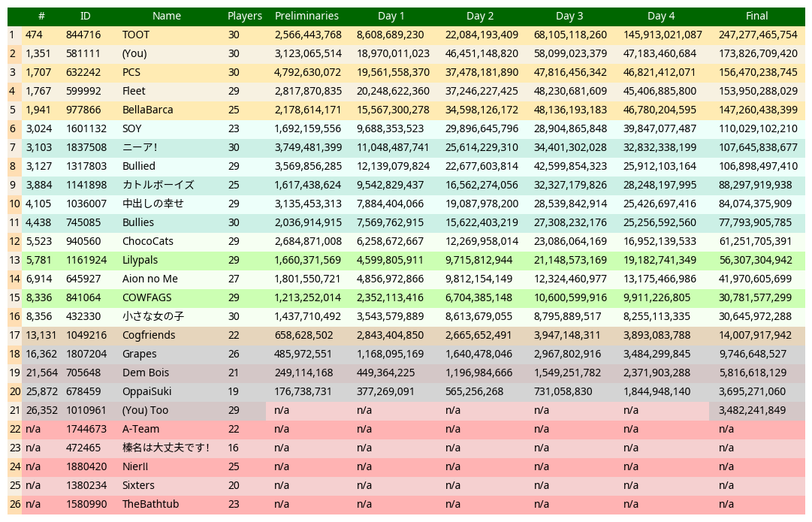
Task: Click the Day 3 column header
Action: point(569,16)
